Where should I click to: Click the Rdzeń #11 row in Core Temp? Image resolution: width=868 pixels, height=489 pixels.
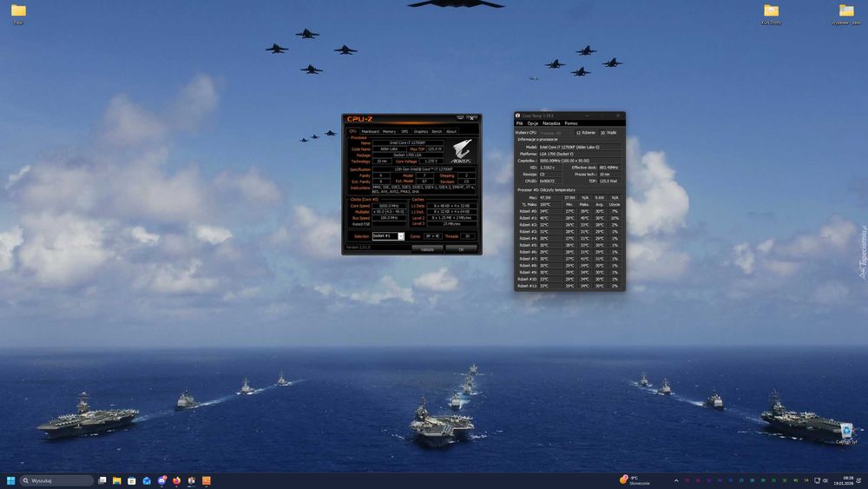click(x=569, y=286)
